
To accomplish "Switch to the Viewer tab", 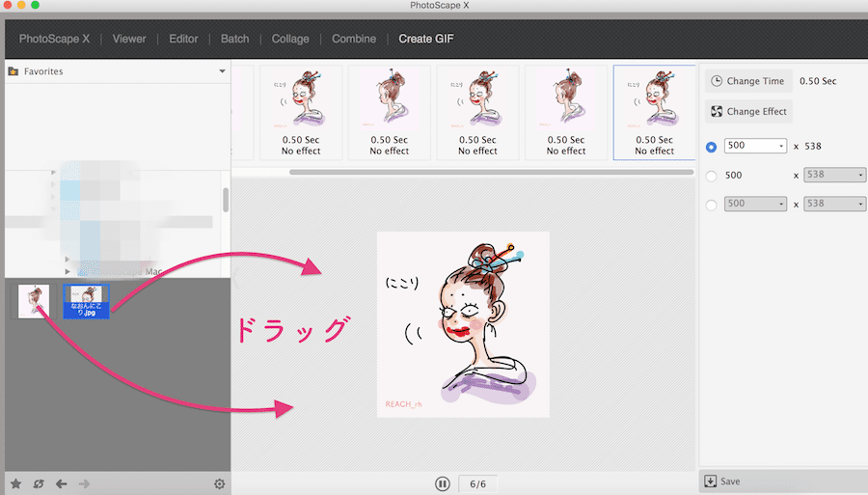I will pos(129,39).
